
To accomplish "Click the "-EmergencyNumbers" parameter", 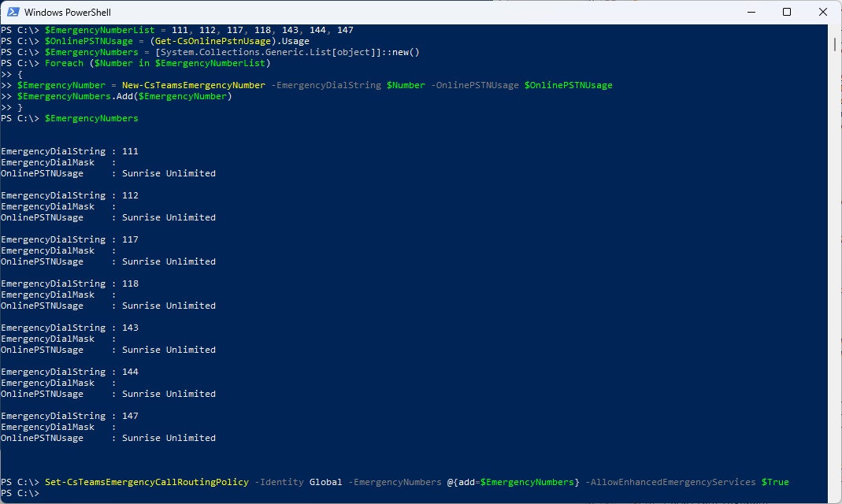I will (395, 482).
